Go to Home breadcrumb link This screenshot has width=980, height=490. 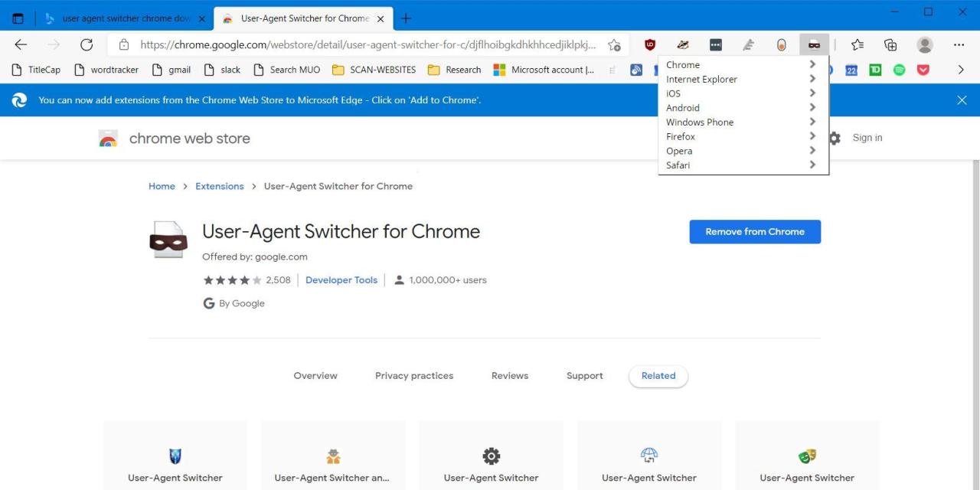coord(162,186)
